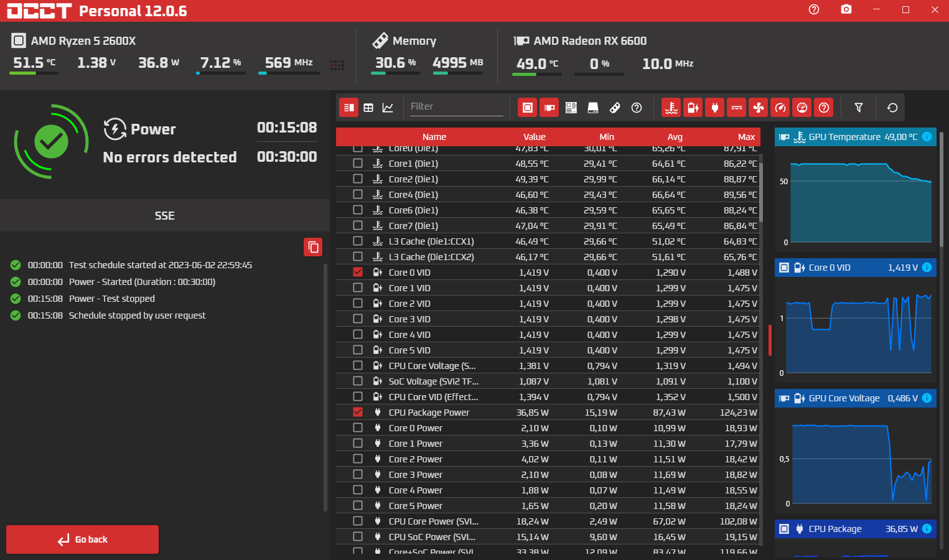Check the SoC Voltage (SVI2 TF... checkbox
The height and width of the screenshot is (560, 949).
click(358, 381)
